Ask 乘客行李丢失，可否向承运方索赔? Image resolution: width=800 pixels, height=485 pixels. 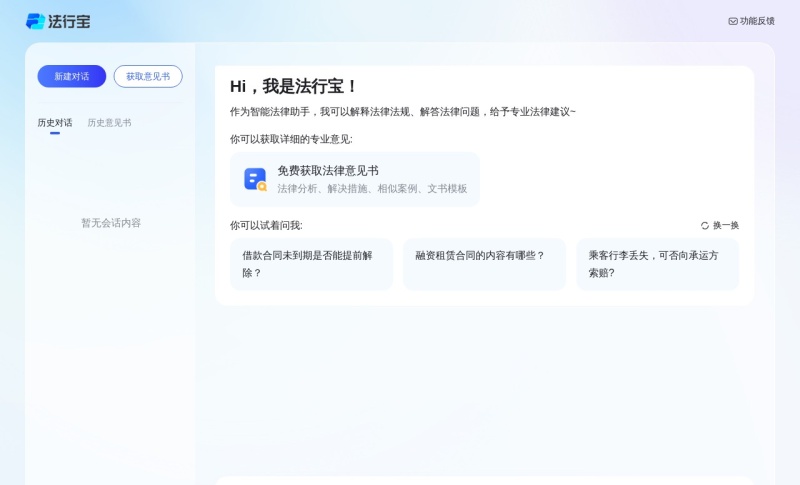(658, 264)
